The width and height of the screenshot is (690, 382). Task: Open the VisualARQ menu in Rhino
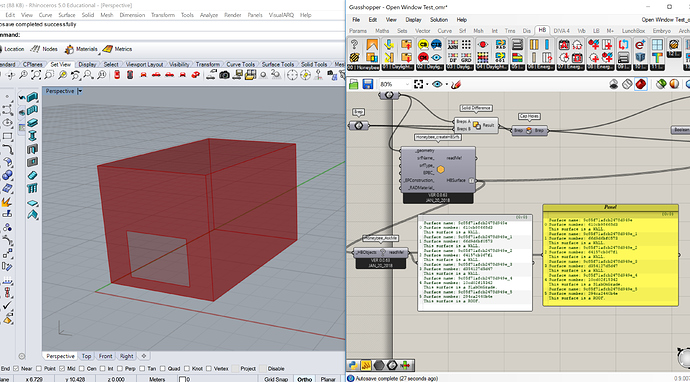281,15
